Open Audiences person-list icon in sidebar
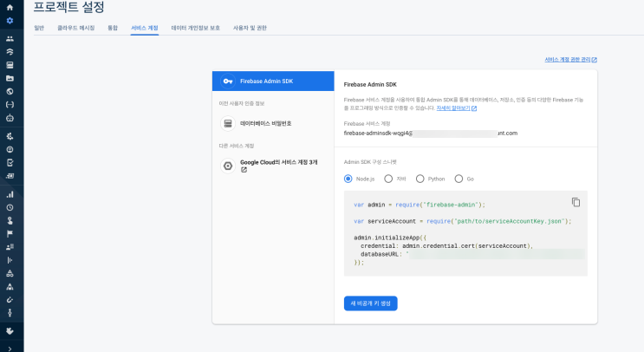 click(x=10, y=247)
